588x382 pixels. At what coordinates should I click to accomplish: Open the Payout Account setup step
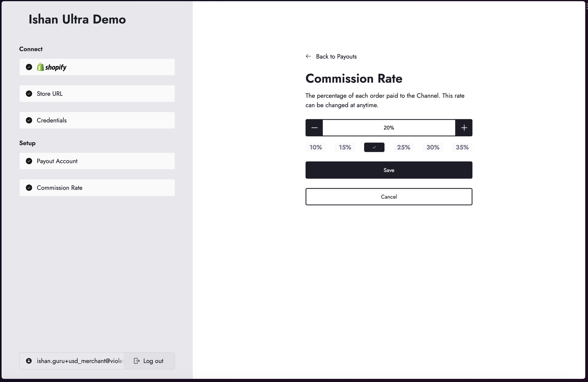97,161
